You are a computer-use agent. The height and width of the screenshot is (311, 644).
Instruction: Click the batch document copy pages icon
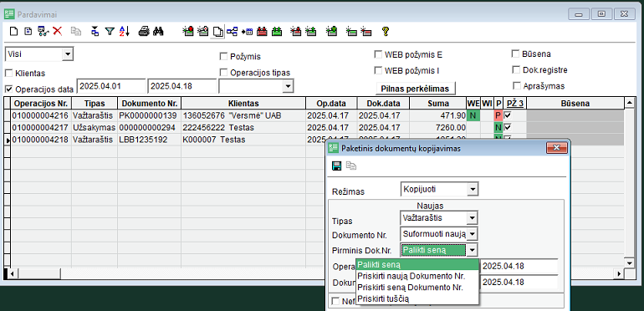[x=219, y=32]
